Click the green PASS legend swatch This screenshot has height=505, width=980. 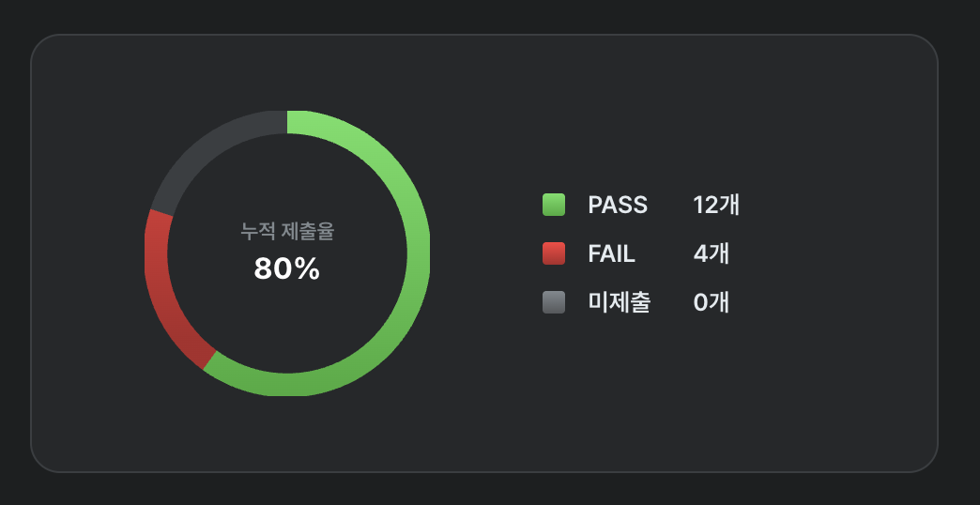click(x=554, y=205)
